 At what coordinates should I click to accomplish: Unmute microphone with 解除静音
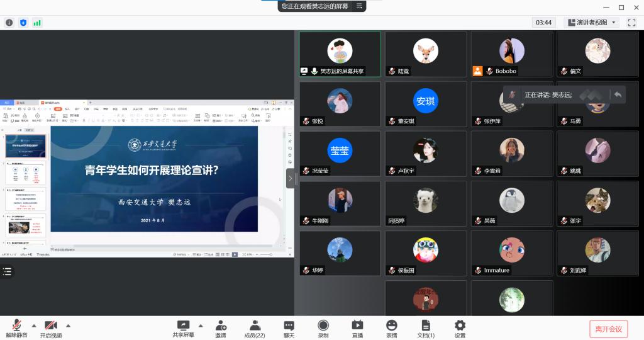(x=17, y=328)
